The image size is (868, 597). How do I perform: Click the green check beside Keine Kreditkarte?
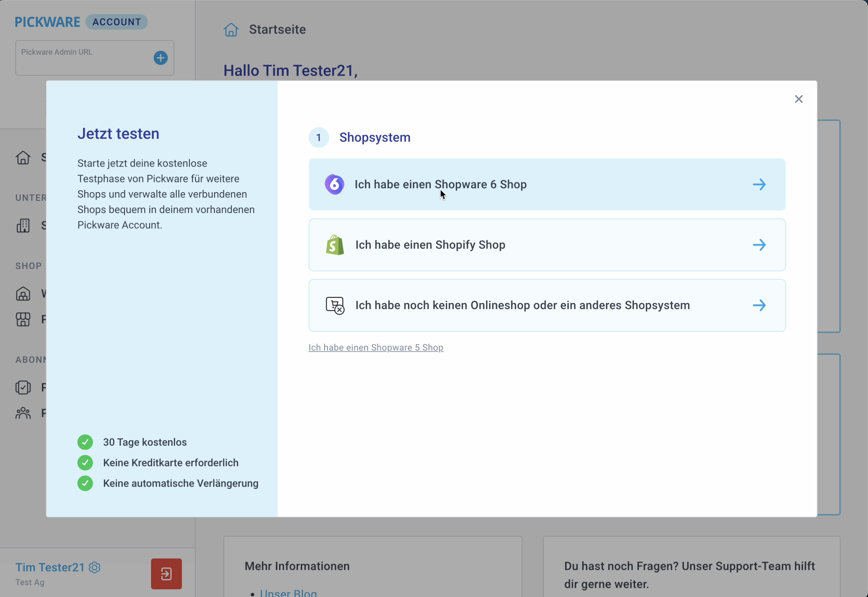coord(85,462)
